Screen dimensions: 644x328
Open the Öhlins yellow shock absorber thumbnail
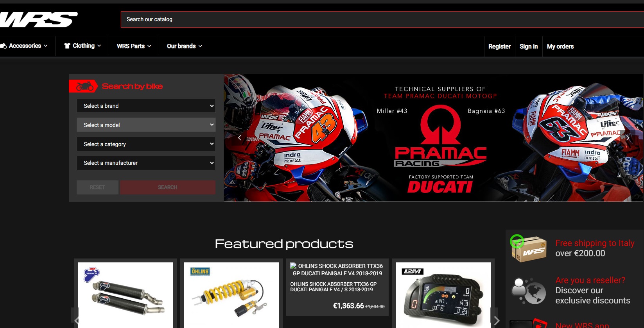pos(231,295)
